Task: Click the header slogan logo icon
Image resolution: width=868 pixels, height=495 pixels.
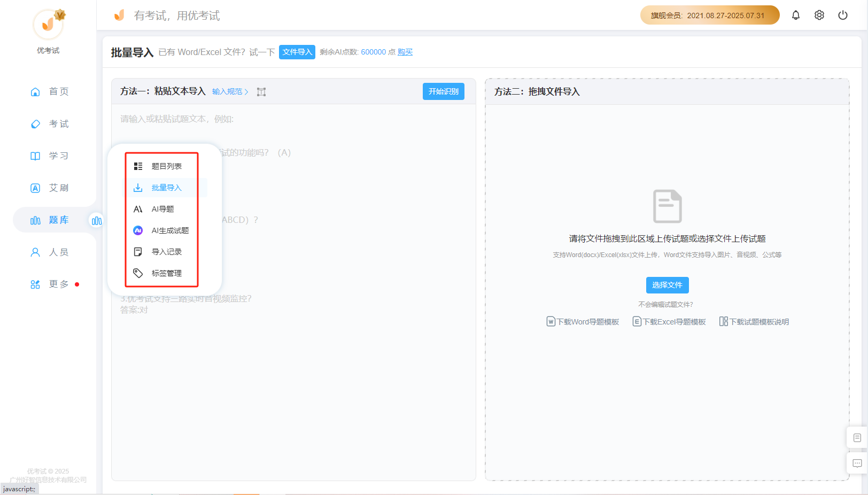Action: (x=119, y=15)
